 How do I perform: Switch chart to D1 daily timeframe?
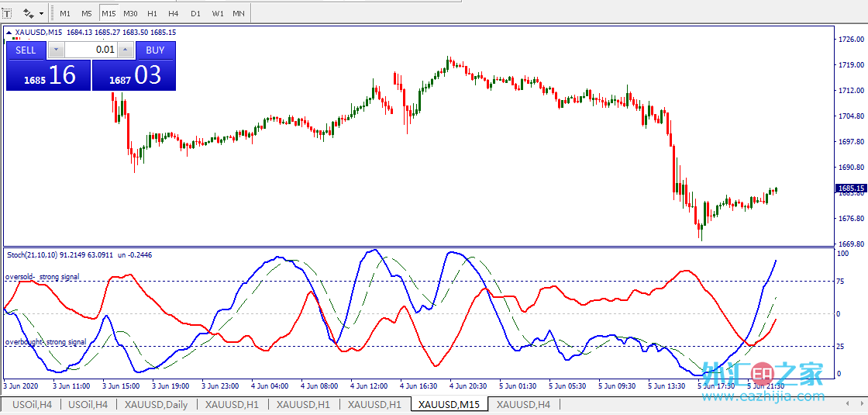(x=195, y=12)
